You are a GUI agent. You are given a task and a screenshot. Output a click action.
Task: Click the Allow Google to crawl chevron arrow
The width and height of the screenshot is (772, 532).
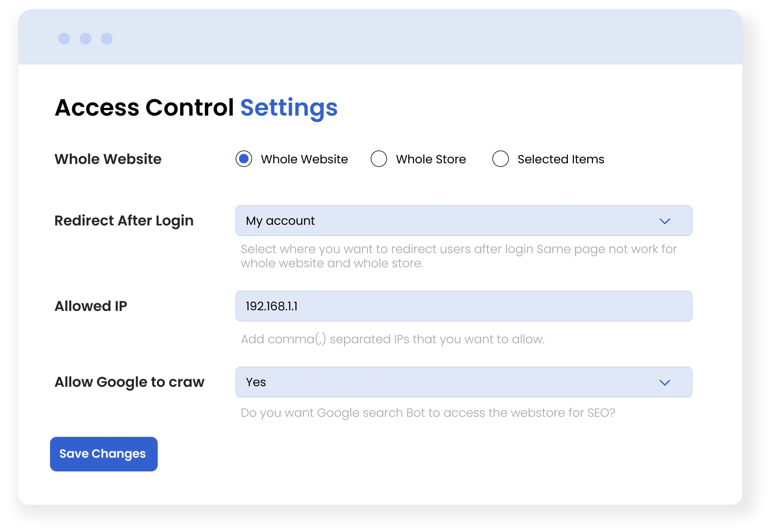point(664,383)
